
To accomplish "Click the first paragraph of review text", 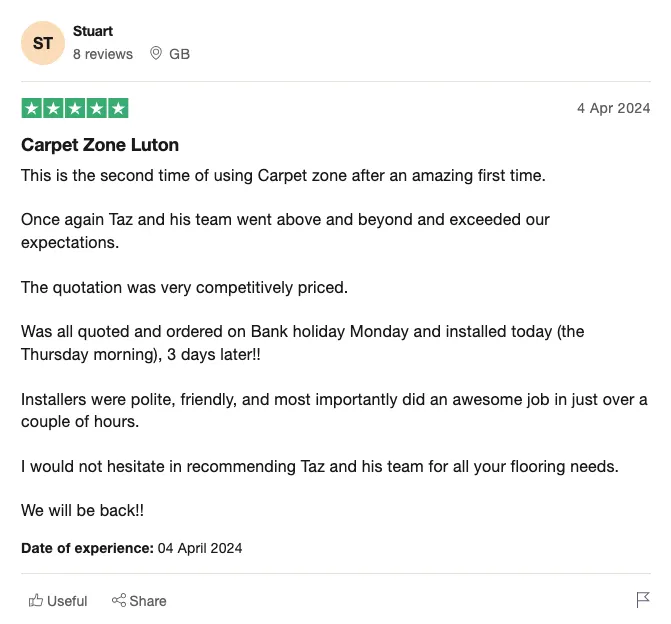I will pos(283,176).
